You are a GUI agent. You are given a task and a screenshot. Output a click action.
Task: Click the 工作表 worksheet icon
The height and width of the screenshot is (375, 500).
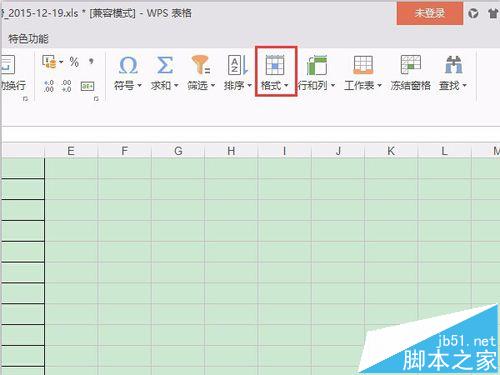click(363, 65)
